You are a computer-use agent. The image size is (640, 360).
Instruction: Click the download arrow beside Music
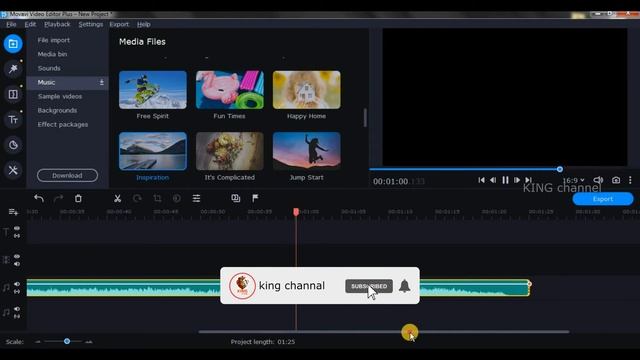pyautogui.click(x=102, y=82)
